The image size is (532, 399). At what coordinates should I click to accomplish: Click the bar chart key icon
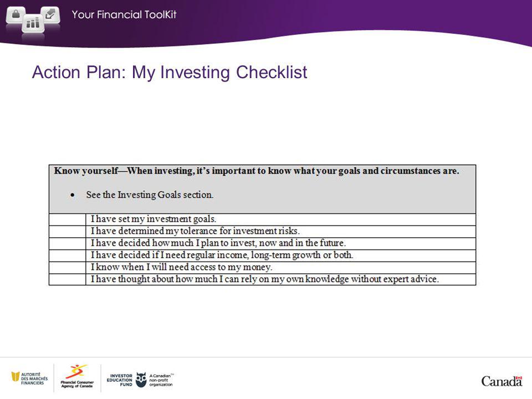point(33,23)
